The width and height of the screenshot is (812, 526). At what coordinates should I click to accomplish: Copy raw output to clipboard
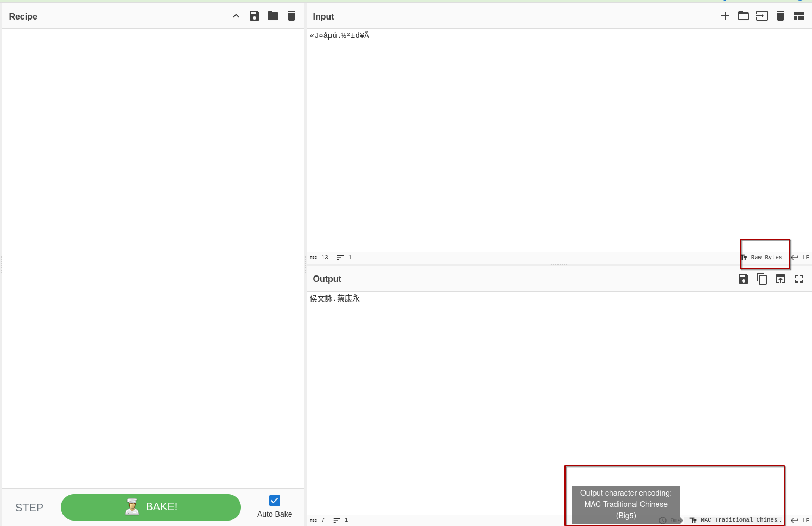click(762, 279)
